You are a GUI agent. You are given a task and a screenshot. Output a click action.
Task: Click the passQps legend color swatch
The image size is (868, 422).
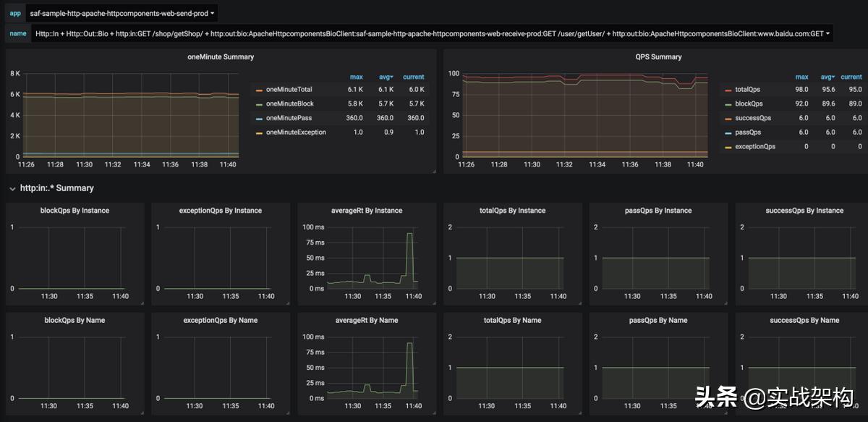pyautogui.click(x=728, y=132)
